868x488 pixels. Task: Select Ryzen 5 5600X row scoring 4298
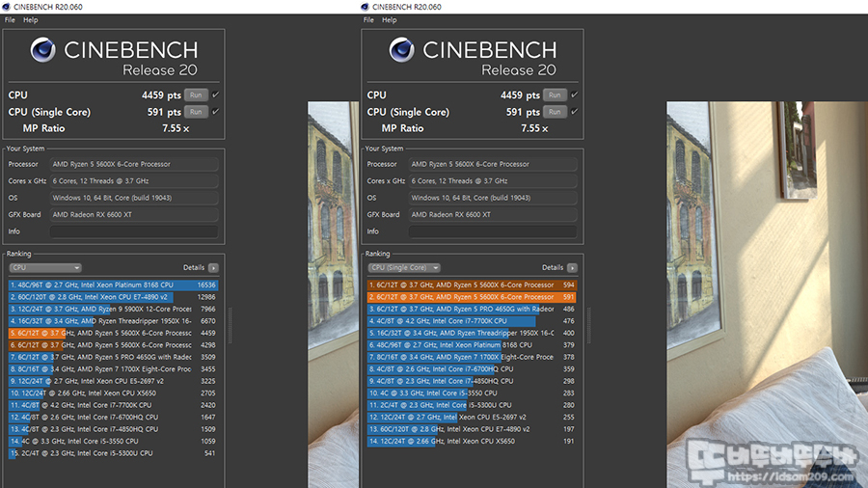pyautogui.click(x=113, y=345)
